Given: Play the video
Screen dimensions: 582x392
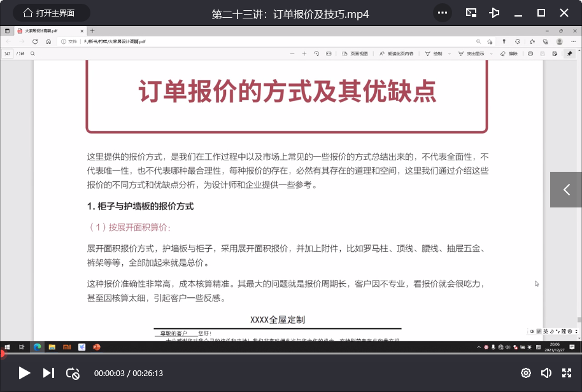Looking at the screenshot, I should coord(24,373).
